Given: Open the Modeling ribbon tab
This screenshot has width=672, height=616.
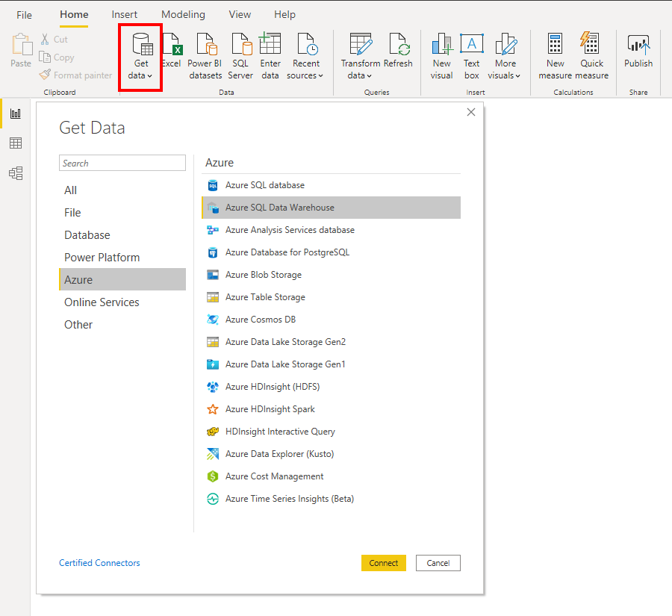Looking at the screenshot, I should [x=183, y=15].
